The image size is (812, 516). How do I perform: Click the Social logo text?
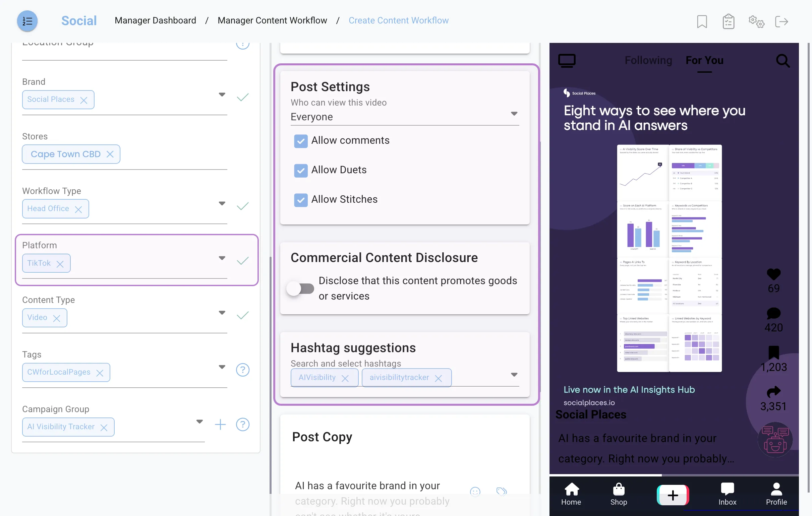(79, 21)
